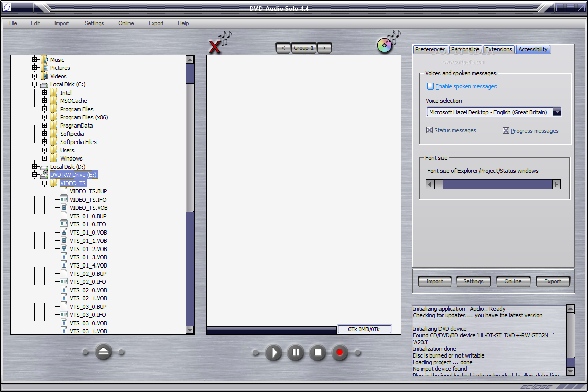Click the Windows folder icon

(x=54, y=158)
